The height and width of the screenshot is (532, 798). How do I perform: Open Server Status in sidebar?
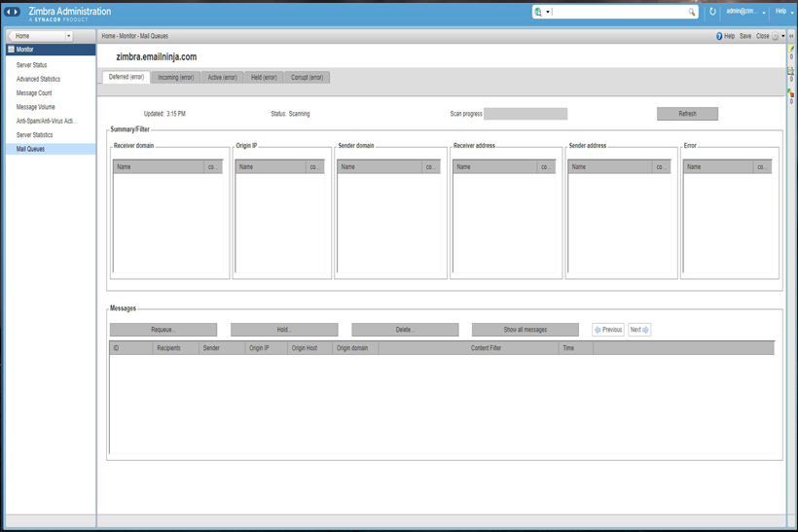pyautogui.click(x=31, y=65)
